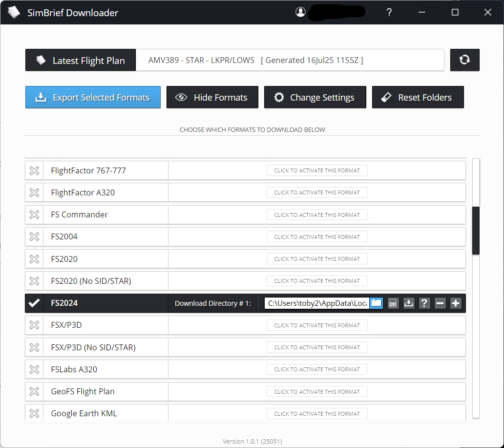The height and width of the screenshot is (448, 504).
Task: Enable the FS2020 (No SID/STAR) checkbox
Action: pos(34,281)
